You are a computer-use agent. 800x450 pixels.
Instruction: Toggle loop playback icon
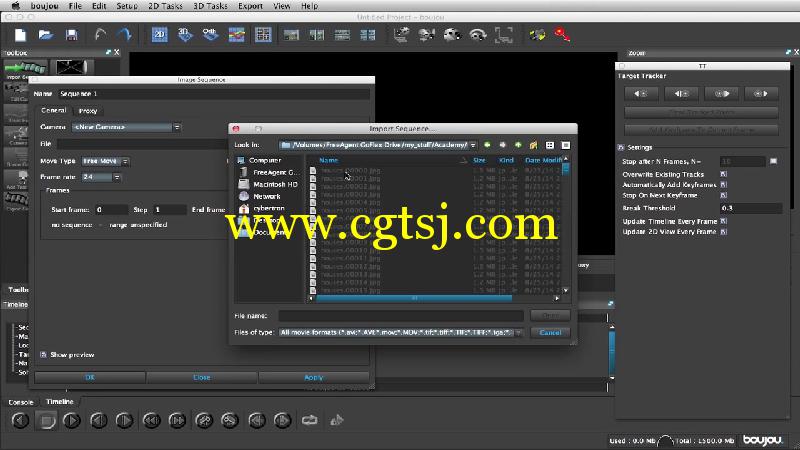309,420
